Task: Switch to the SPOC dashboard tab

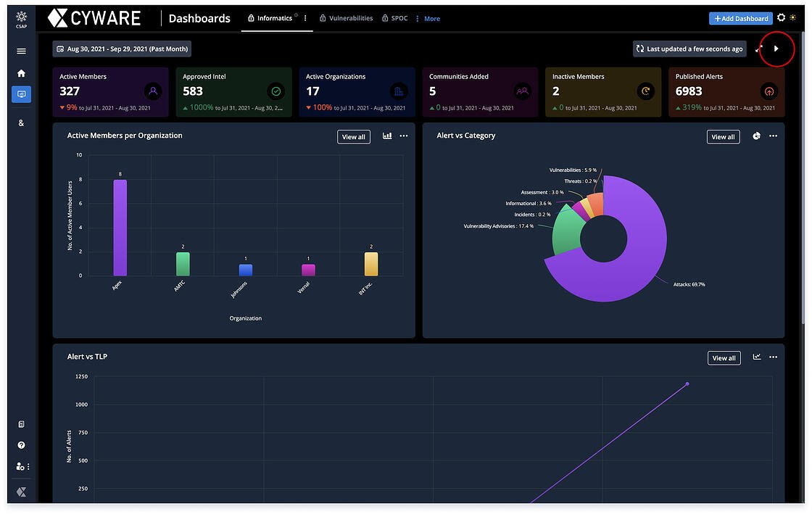Action: tap(395, 18)
